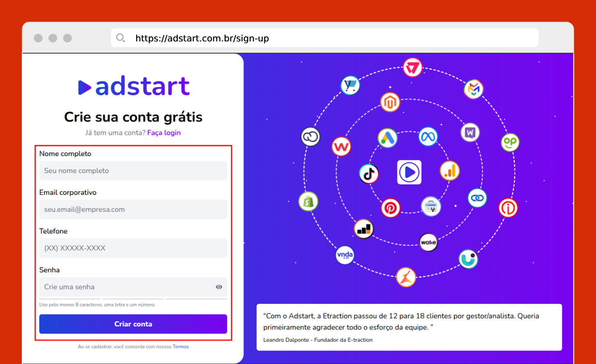Select the green 'op' icon
596x364 pixels.
coord(510,142)
